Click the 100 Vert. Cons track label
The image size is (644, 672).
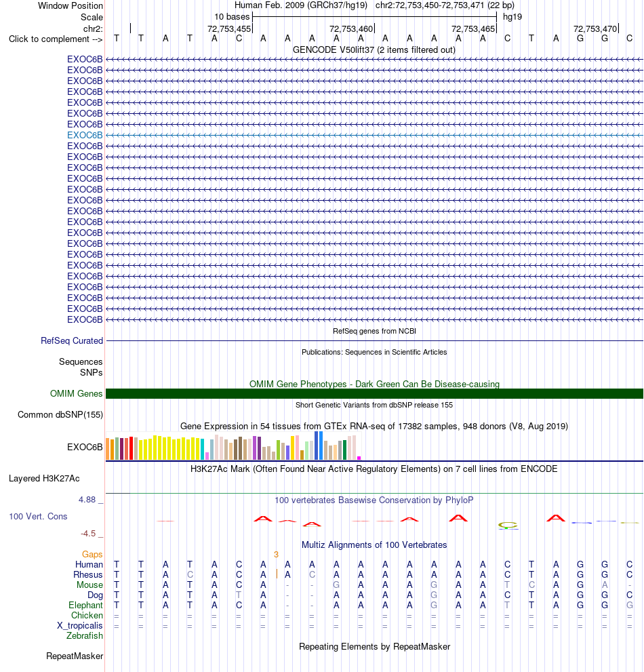tap(38, 517)
